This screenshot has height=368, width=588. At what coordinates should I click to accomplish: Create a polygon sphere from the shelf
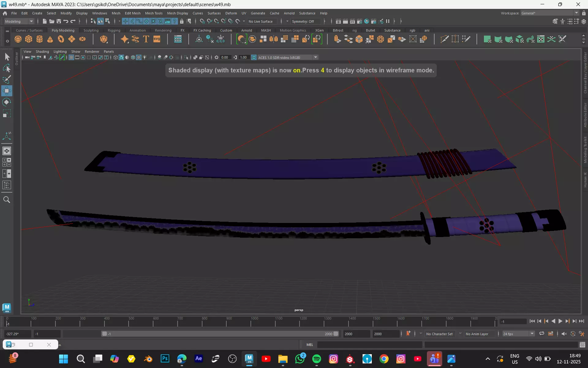(x=18, y=39)
